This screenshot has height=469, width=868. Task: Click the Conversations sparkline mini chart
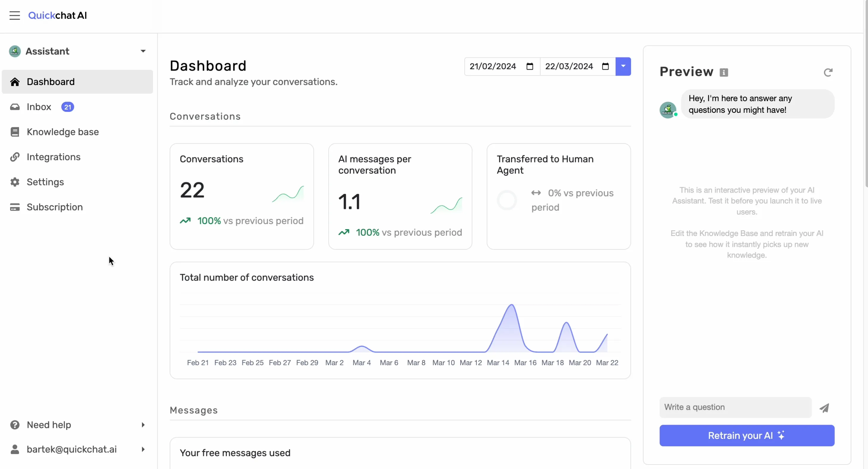click(288, 194)
